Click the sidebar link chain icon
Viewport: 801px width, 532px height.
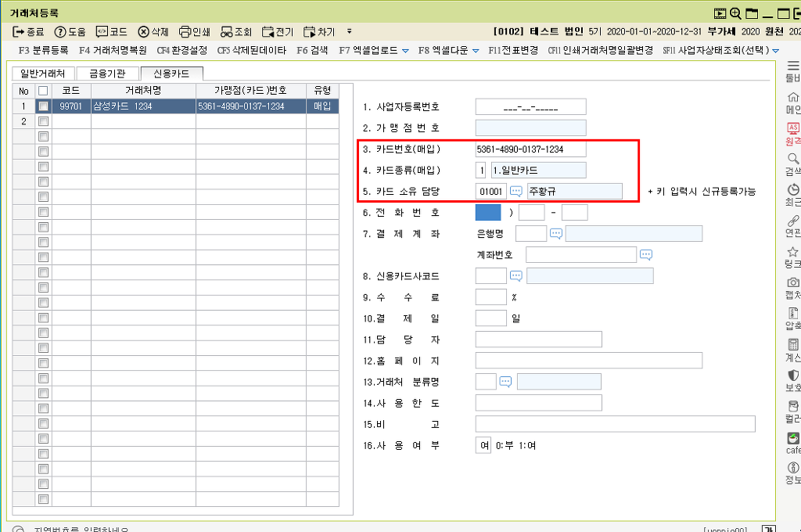tap(793, 221)
